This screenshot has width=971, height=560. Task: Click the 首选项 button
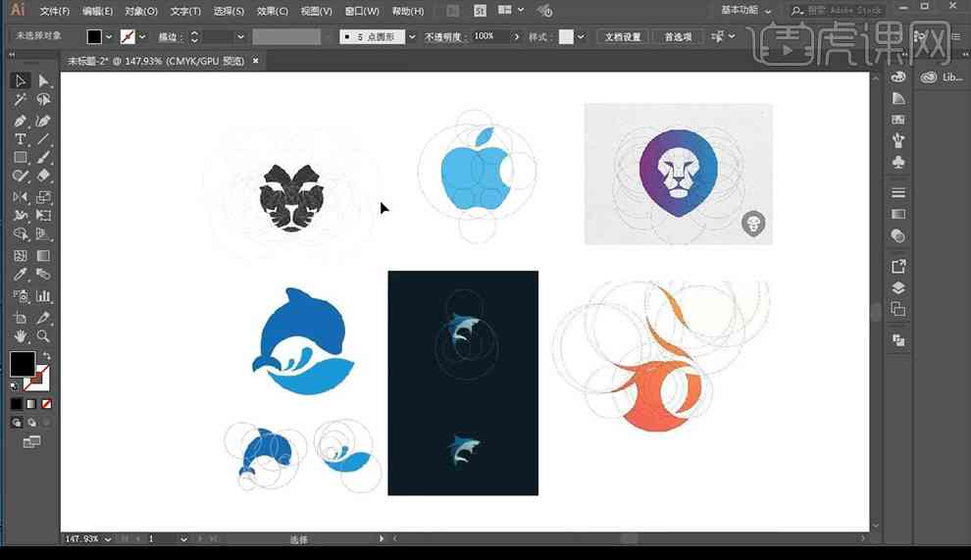tap(678, 37)
